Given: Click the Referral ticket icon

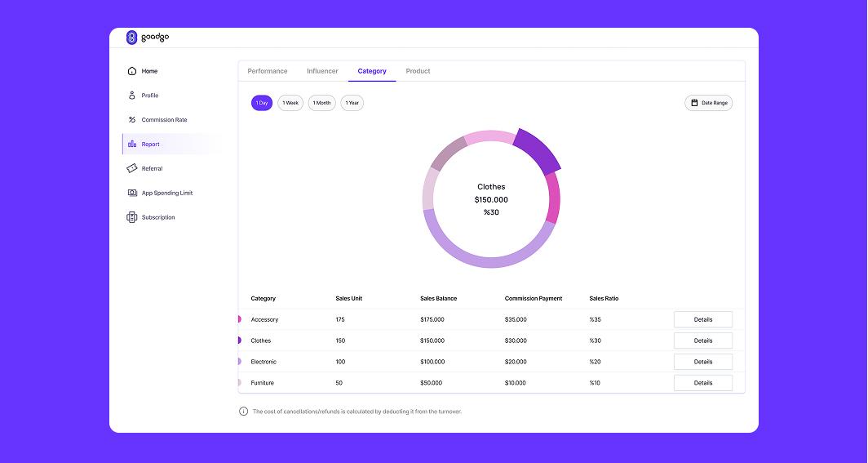Looking at the screenshot, I should (x=132, y=168).
